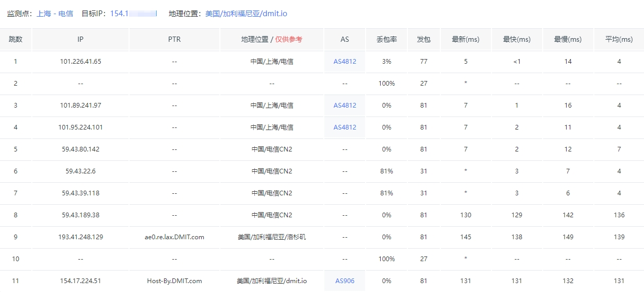Click the 上海 - 电信 monitoring point link

click(x=55, y=14)
